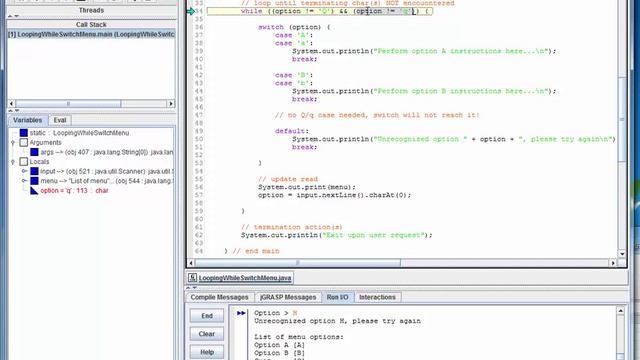Select the LoopingWhileSwitchMenu.main call stack frame

coord(91,34)
